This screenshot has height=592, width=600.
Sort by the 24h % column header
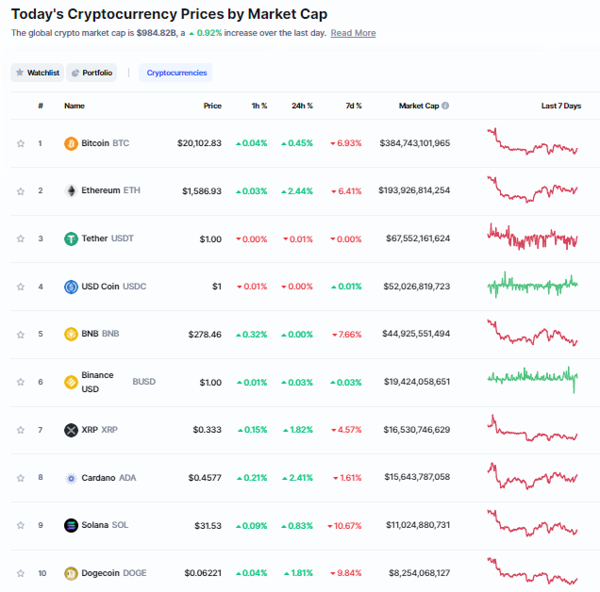302,106
